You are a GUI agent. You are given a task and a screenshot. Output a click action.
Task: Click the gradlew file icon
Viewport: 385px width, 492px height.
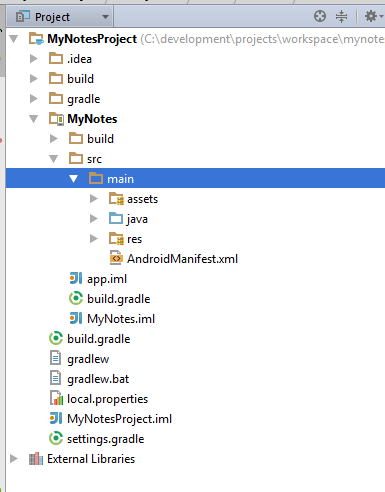point(55,358)
